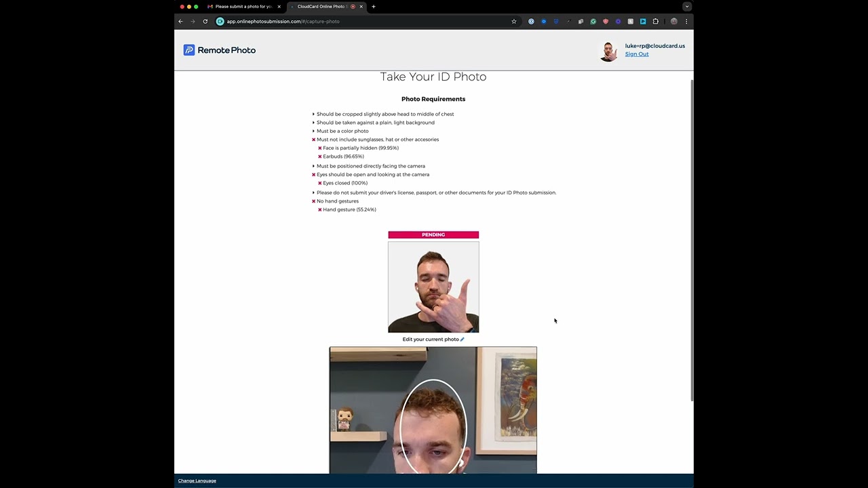The width and height of the screenshot is (868, 488).
Task: Click the 'Earbuds (96.65%)' text
Action: [x=343, y=157]
